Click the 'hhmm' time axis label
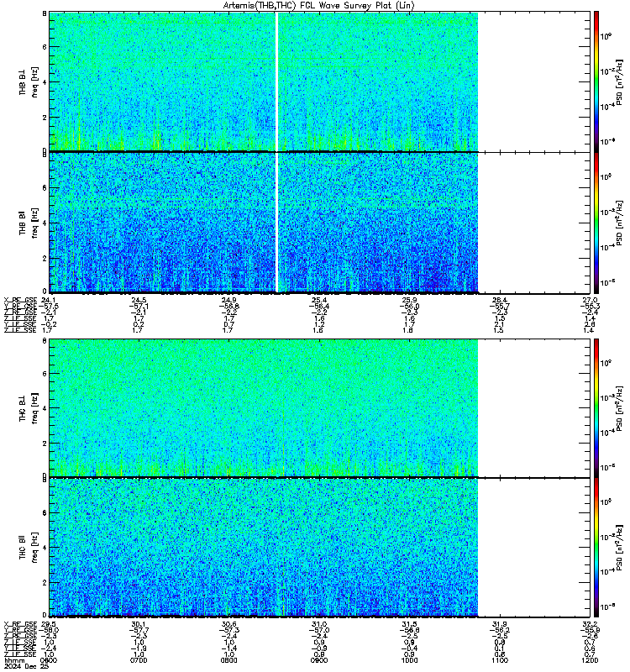This screenshot has height=672, width=630. [x=14, y=660]
